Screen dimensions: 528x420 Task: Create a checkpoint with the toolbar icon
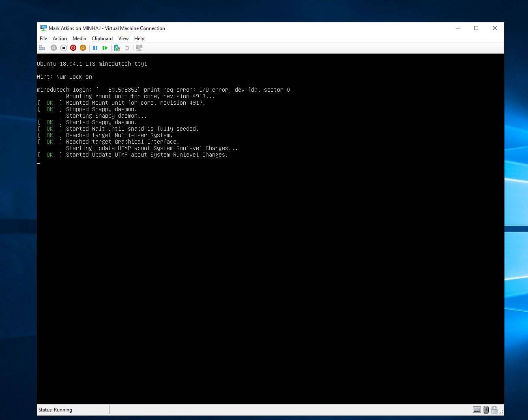117,48
